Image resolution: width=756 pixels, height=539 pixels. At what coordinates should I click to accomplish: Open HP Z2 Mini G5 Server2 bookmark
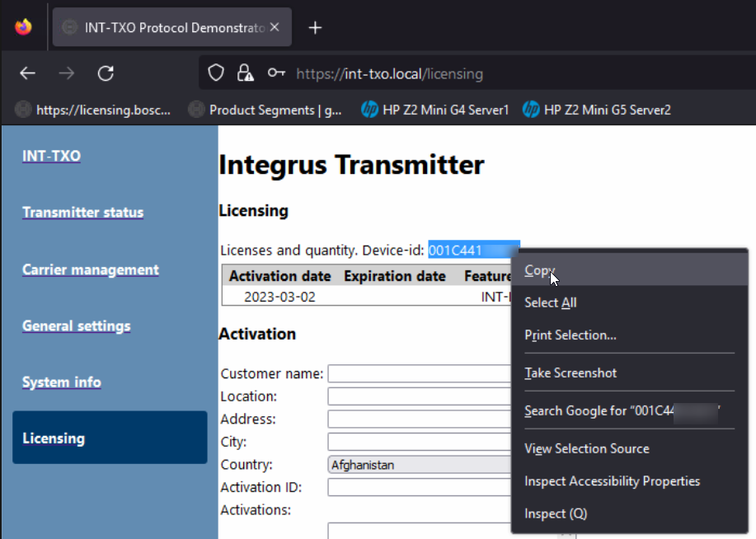[597, 110]
